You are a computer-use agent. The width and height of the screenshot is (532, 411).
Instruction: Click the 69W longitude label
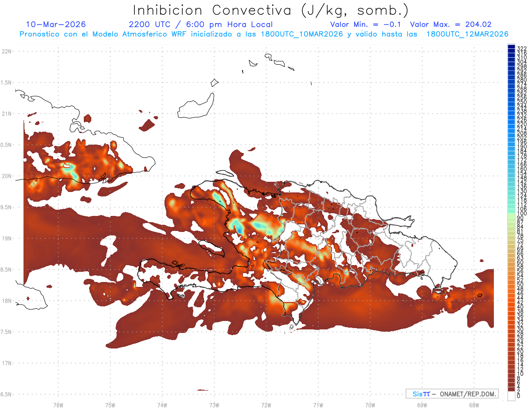(x=422, y=405)
